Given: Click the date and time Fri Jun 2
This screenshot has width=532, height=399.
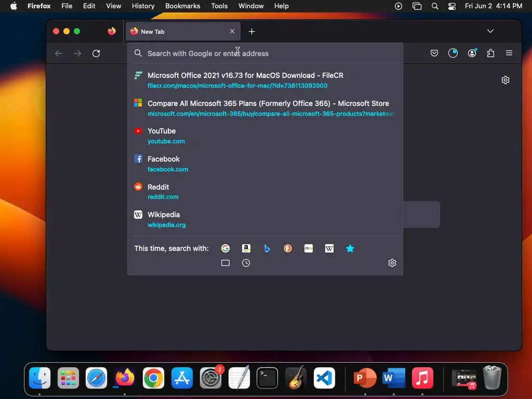Looking at the screenshot, I should coord(494,6).
